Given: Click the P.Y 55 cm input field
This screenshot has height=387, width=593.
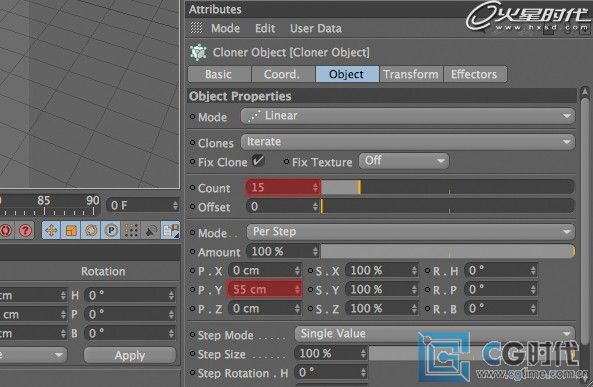Looking at the screenshot, I should (264, 290).
